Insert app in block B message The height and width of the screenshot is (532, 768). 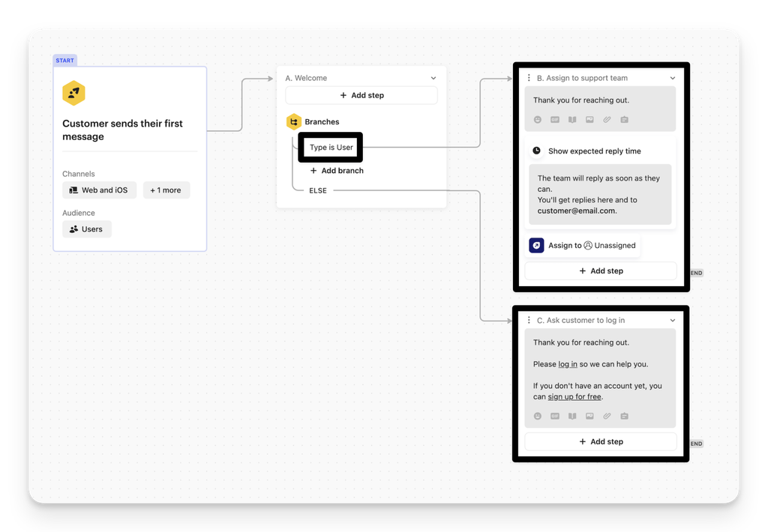[x=625, y=119]
